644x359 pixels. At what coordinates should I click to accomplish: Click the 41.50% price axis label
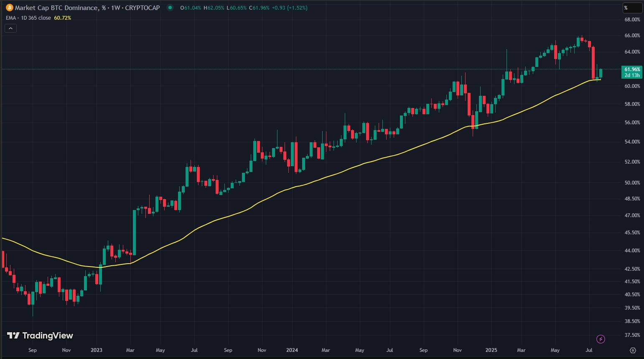(x=632, y=282)
